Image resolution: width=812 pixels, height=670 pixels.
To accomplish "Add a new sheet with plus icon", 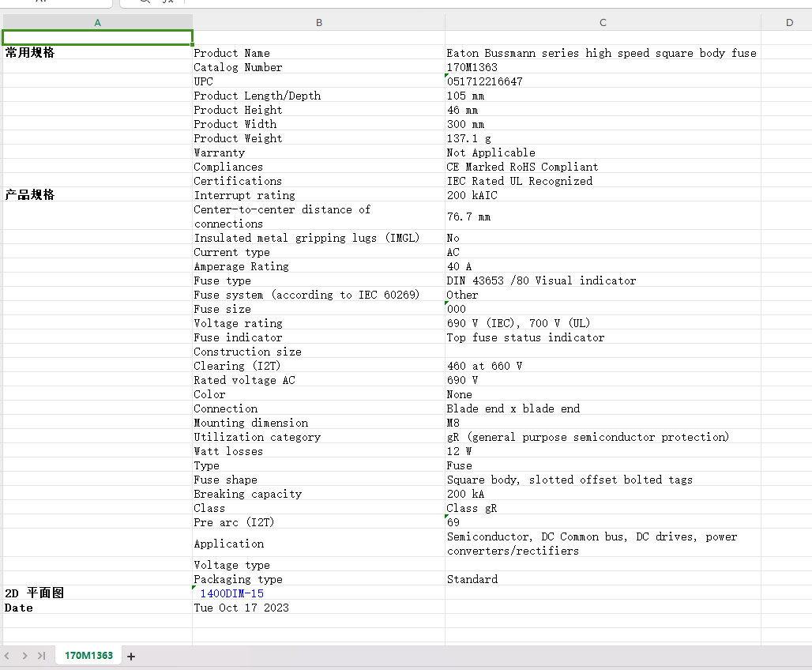I will click(131, 657).
